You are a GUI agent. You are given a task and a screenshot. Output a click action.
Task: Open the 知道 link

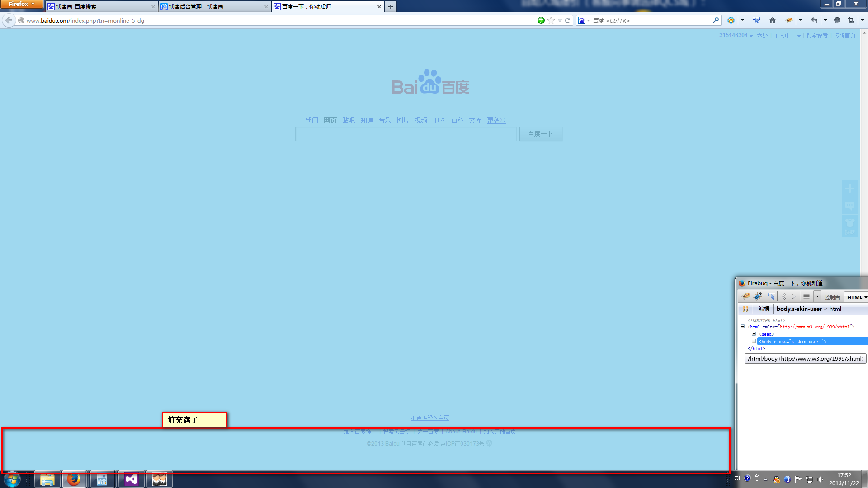pyautogui.click(x=367, y=120)
